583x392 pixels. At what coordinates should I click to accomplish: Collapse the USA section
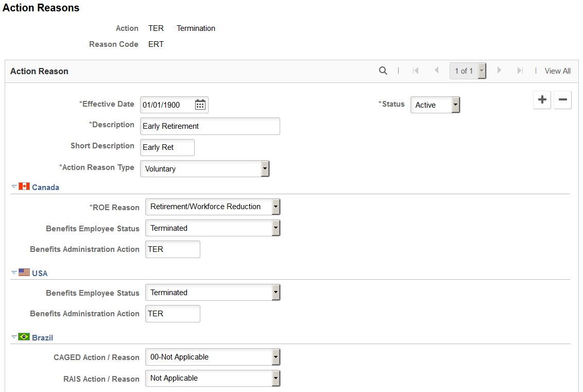(x=14, y=272)
